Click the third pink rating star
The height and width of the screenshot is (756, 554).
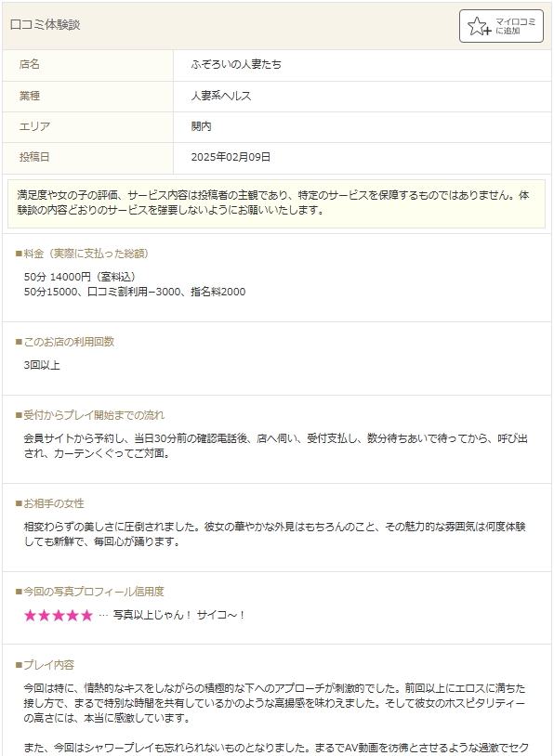point(59,616)
